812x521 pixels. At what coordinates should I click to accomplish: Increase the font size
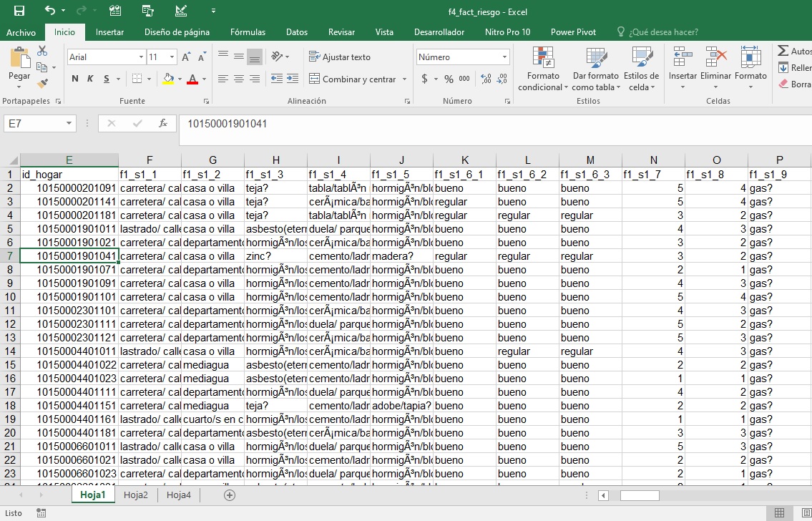pyautogui.click(x=186, y=57)
